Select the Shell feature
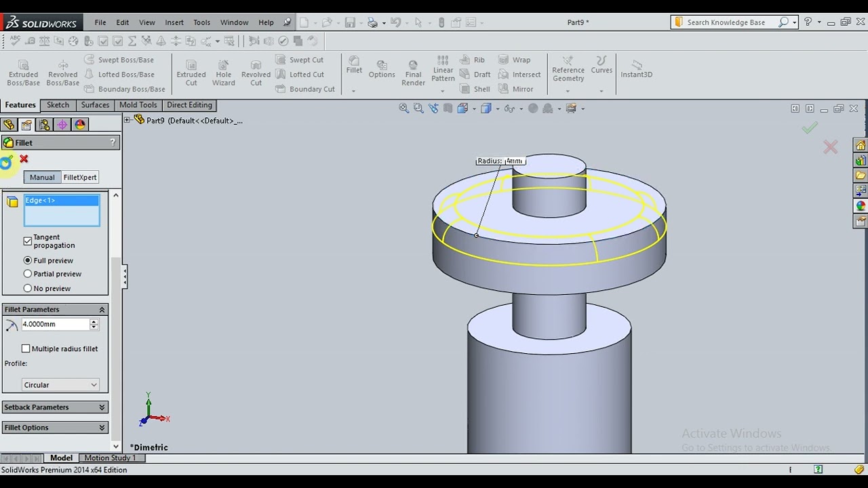This screenshot has width=868, height=488. tap(475, 89)
